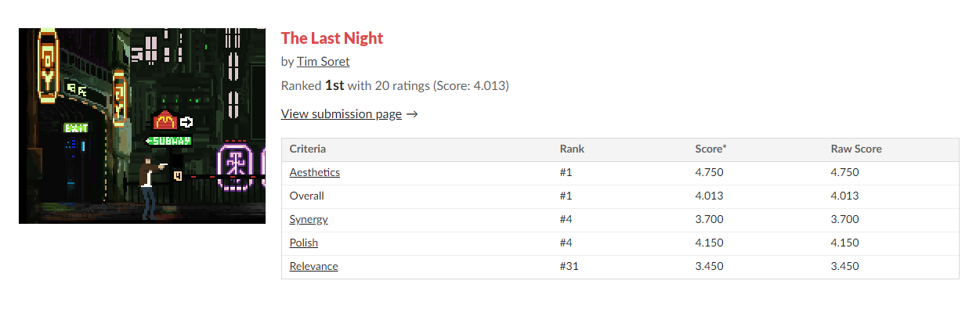Click the Score* value in Overall row
The image size is (980, 313).
709,196
